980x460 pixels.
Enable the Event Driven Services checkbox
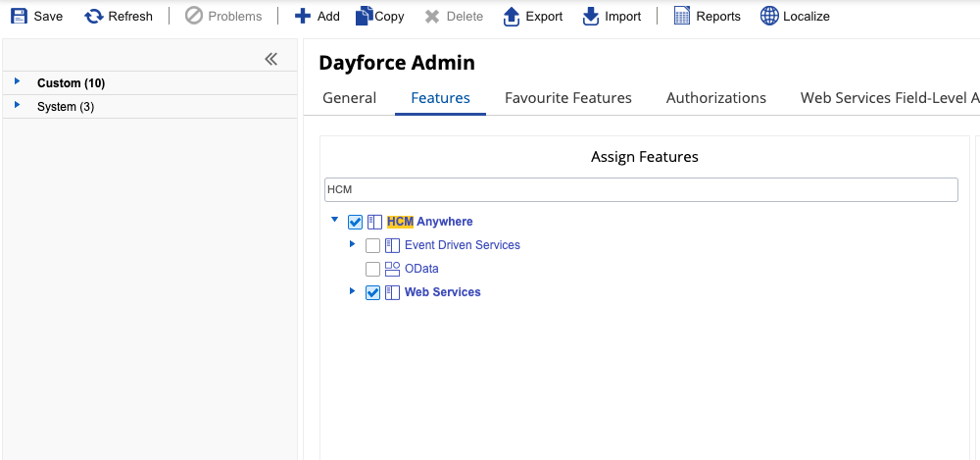372,245
